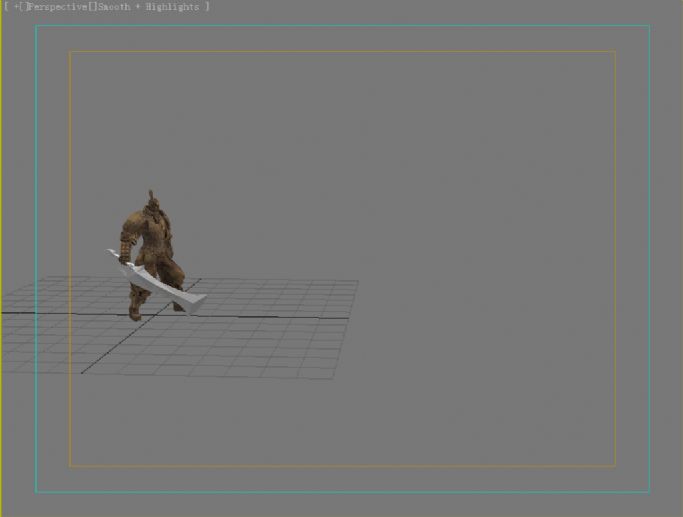The height and width of the screenshot is (517, 683).
Task: Open the viewport plus-sign general menu
Action: click(x=17, y=7)
